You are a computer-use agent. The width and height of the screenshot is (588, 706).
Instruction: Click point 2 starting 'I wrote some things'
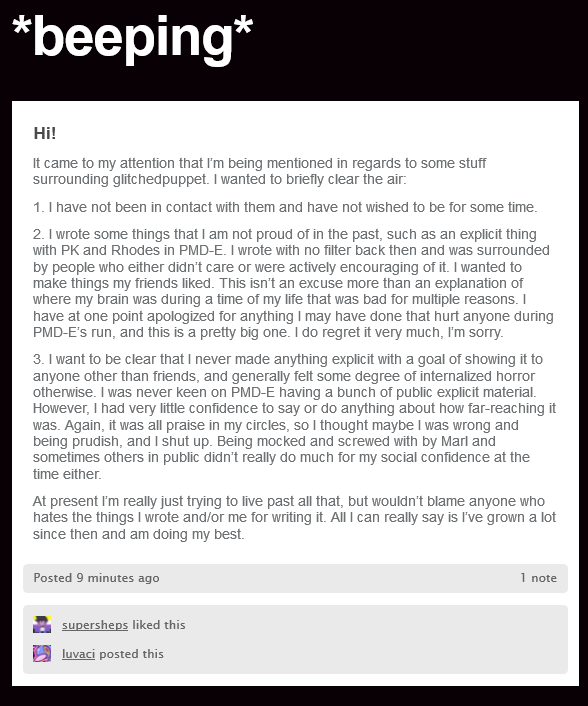coord(293,283)
